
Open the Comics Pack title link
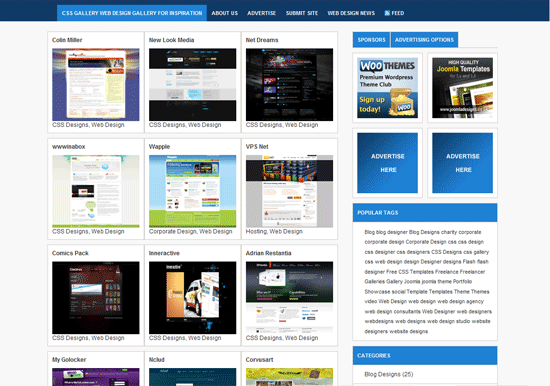click(70, 253)
